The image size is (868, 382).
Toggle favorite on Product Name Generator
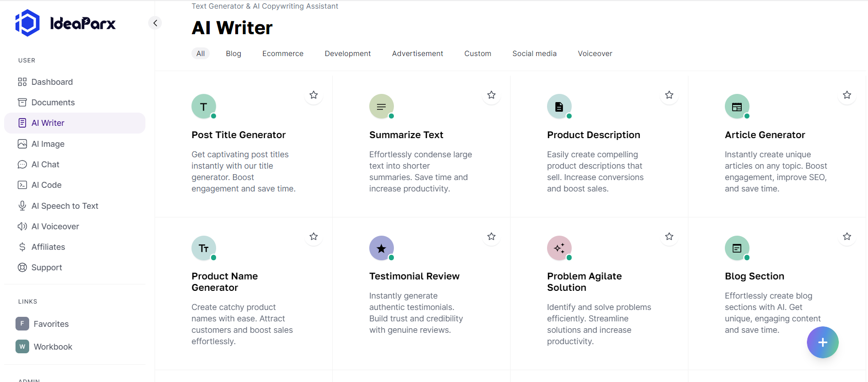coord(314,237)
